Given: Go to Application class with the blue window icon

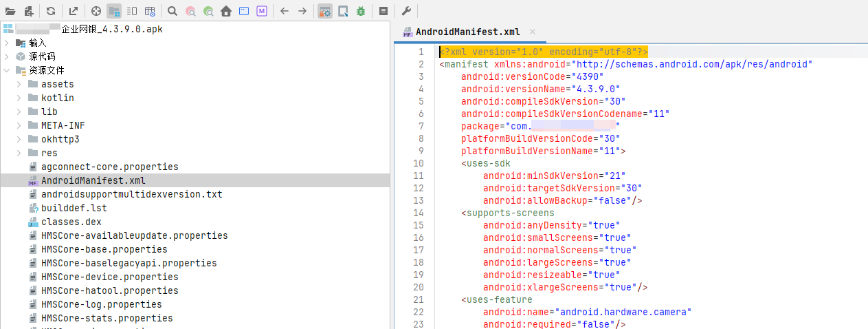Looking at the screenshot, I should tap(244, 11).
